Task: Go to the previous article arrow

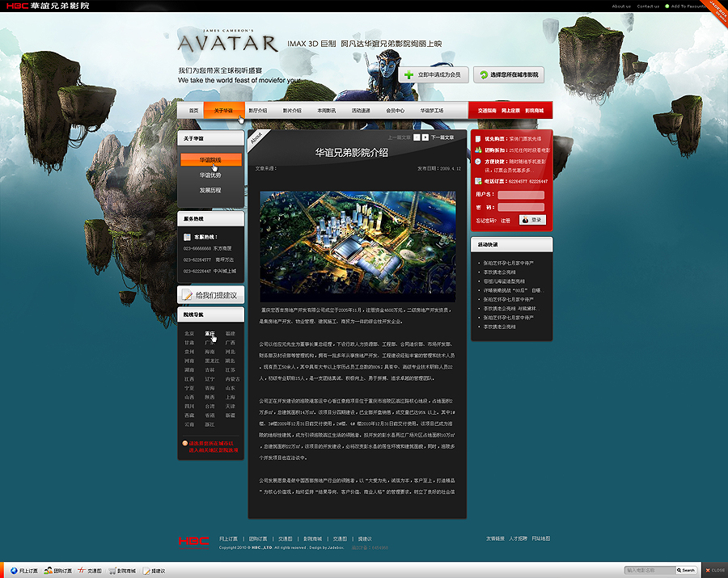Action: click(417, 137)
